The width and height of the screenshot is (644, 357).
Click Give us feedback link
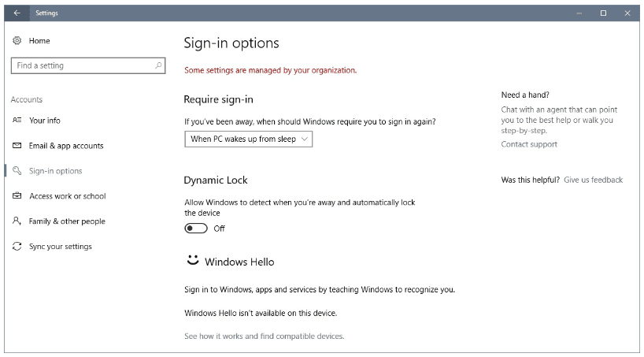coord(593,180)
